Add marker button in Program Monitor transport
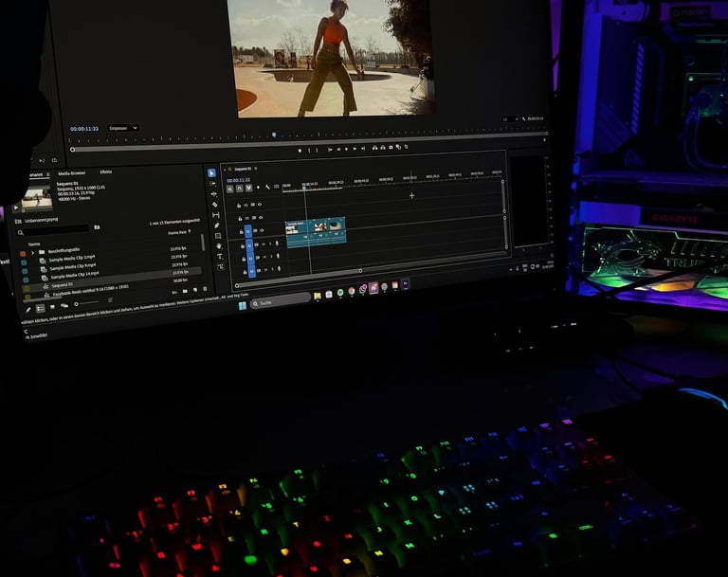The image size is (728, 577). (300, 151)
